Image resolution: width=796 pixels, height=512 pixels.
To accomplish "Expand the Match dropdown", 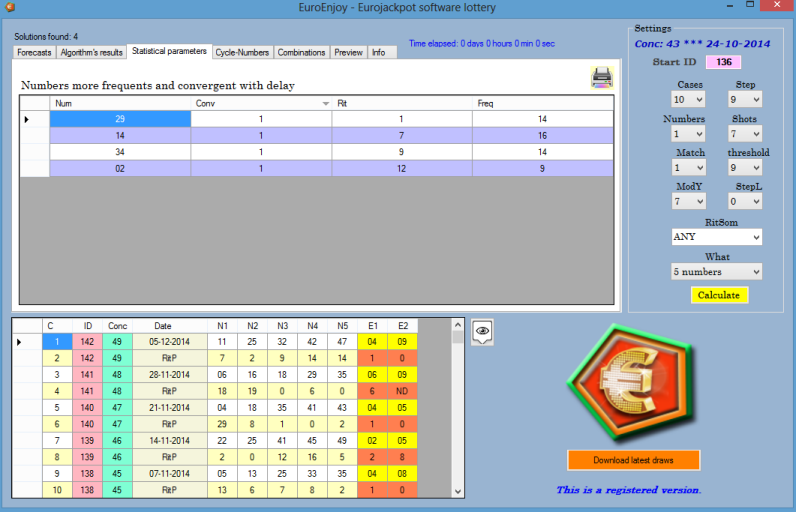I will 688,167.
